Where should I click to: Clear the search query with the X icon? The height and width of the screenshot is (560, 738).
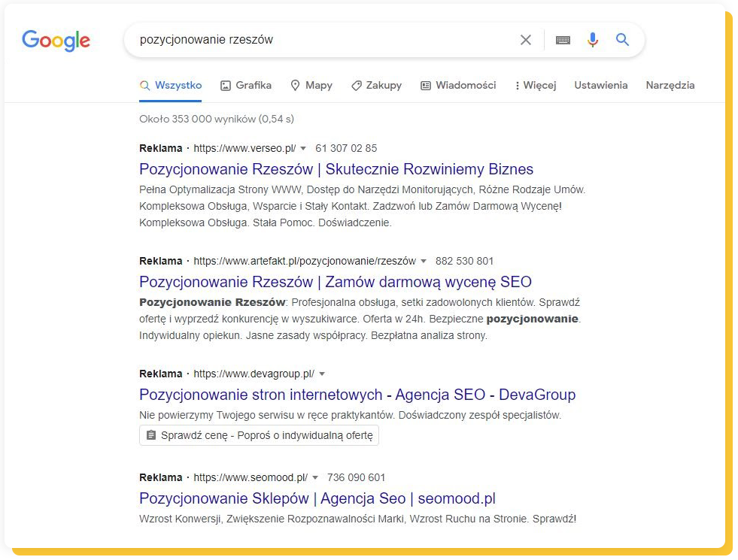point(526,41)
